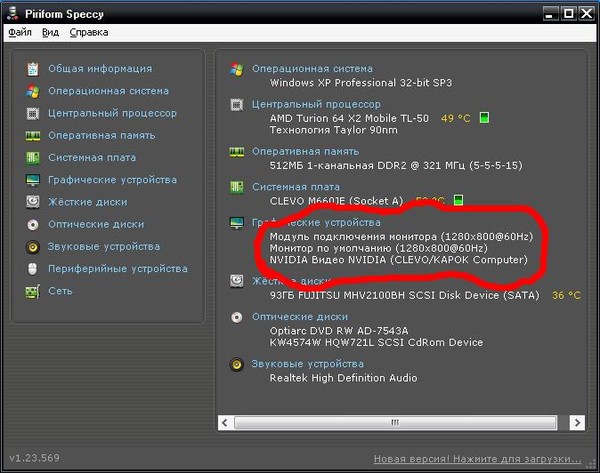600x473 pixels.
Task: Open the Оперативная память summary heading
Action: tap(305, 152)
